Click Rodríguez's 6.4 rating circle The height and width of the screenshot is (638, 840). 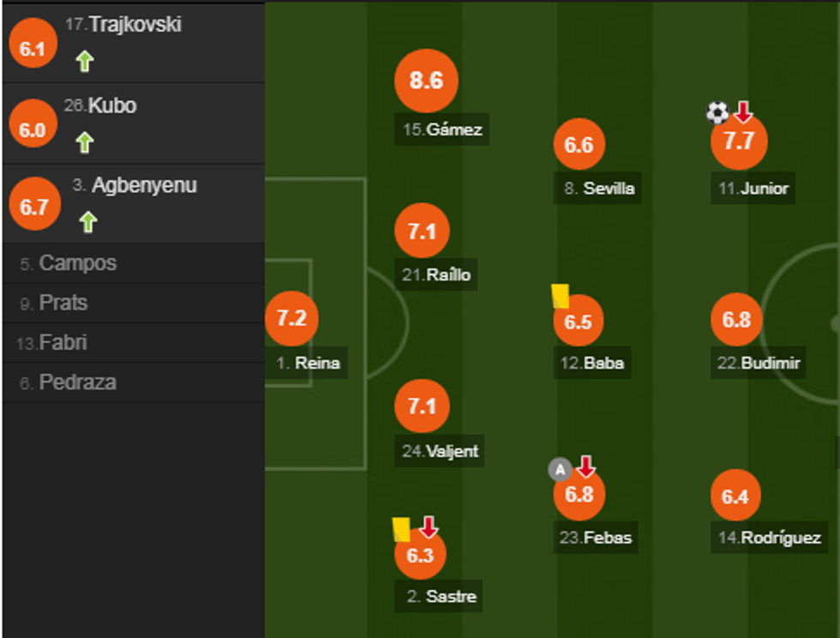[735, 497]
